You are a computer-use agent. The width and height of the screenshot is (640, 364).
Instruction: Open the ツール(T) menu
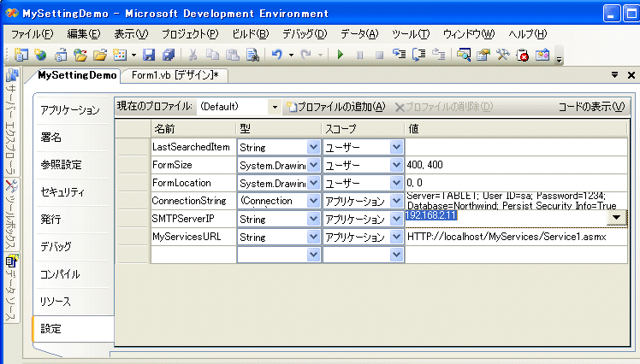[411, 34]
